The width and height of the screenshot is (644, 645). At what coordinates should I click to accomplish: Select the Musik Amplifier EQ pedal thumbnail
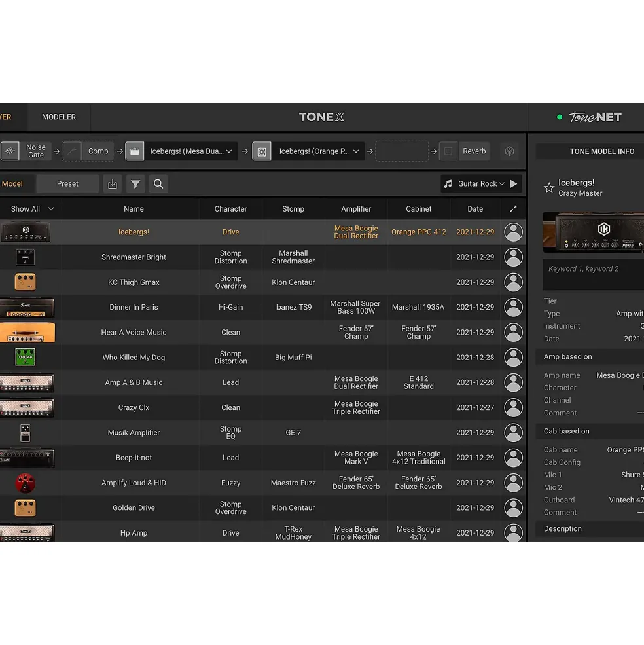[25, 433]
